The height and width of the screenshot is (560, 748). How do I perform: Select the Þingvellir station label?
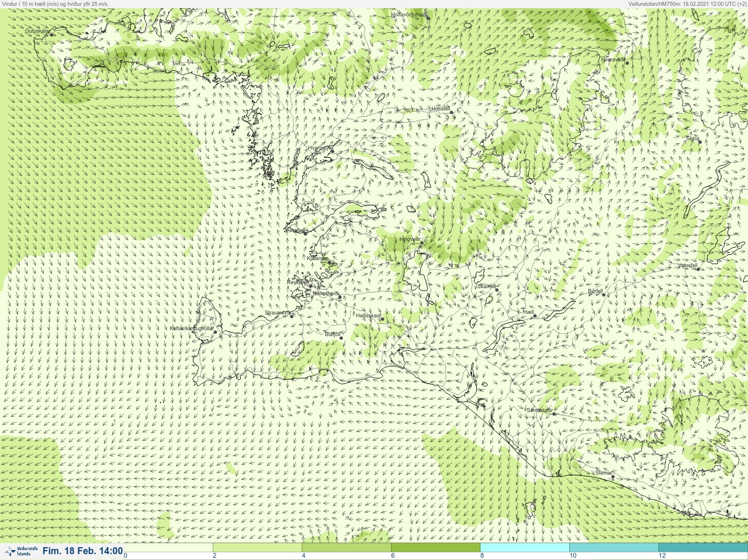click(x=410, y=239)
